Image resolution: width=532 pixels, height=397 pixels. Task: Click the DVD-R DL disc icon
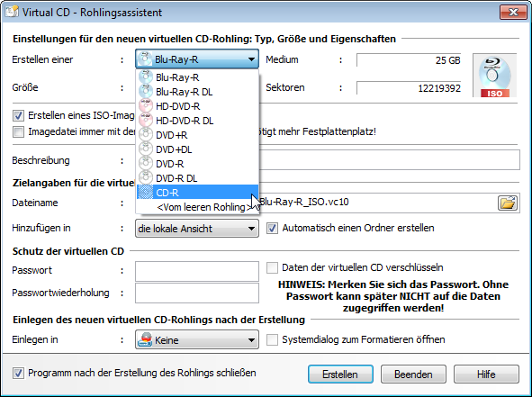pyautogui.click(x=146, y=178)
